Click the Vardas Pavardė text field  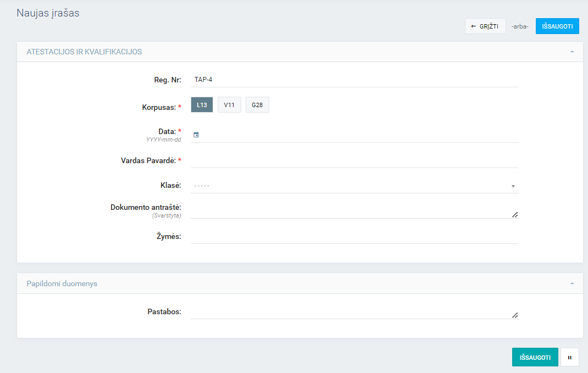(x=354, y=160)
